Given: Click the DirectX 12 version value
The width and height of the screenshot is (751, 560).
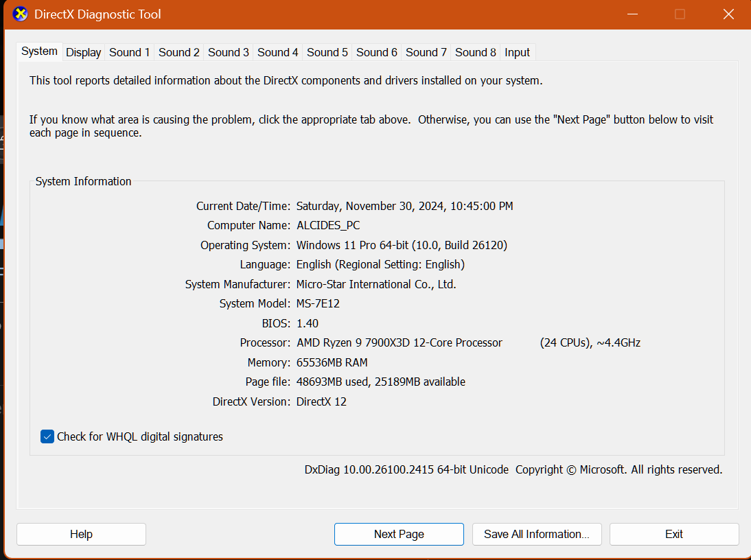Looking at the screenshot, I should click(321, 401).
